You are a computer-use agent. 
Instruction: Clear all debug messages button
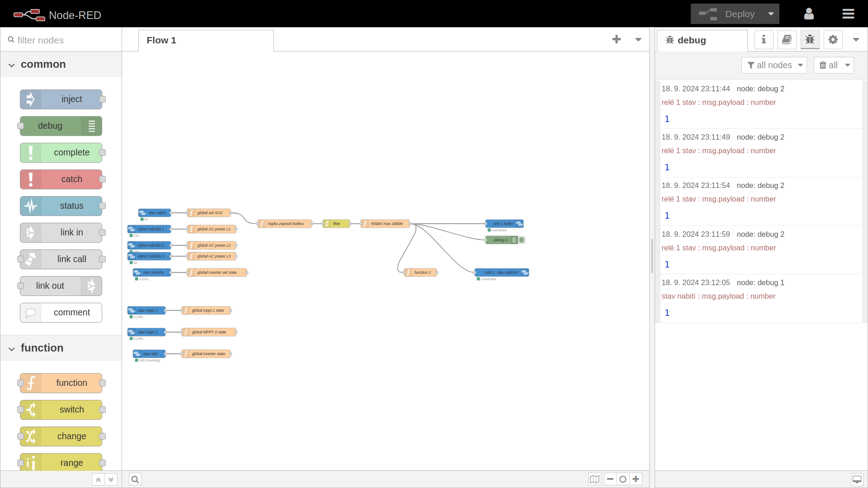(x=828, y=65)
